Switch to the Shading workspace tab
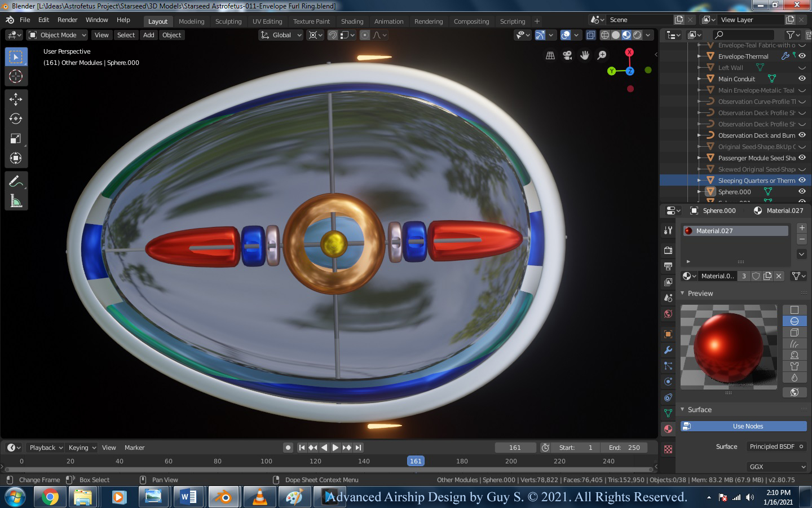Image resolution: width=812 pixels, height=508 pixels. (x=352, y=21)
